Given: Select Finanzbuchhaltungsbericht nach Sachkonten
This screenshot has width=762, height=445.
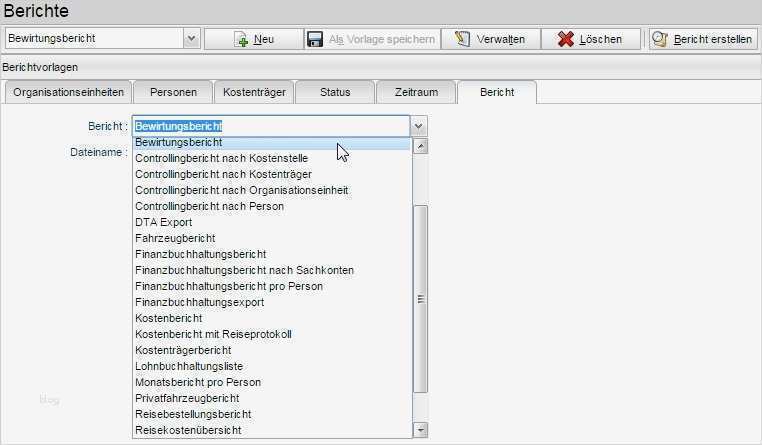Looking at the screenshot, I should tap(272, 271).
